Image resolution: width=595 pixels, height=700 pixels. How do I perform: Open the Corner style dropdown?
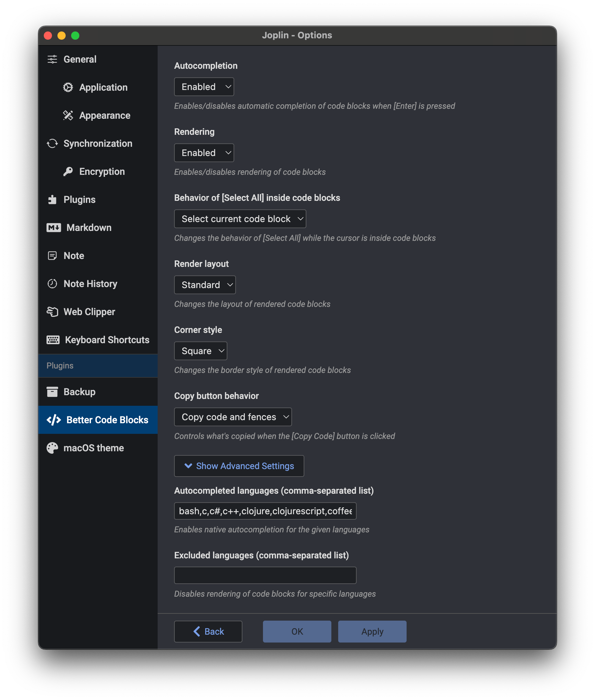(x=201, y=351)
